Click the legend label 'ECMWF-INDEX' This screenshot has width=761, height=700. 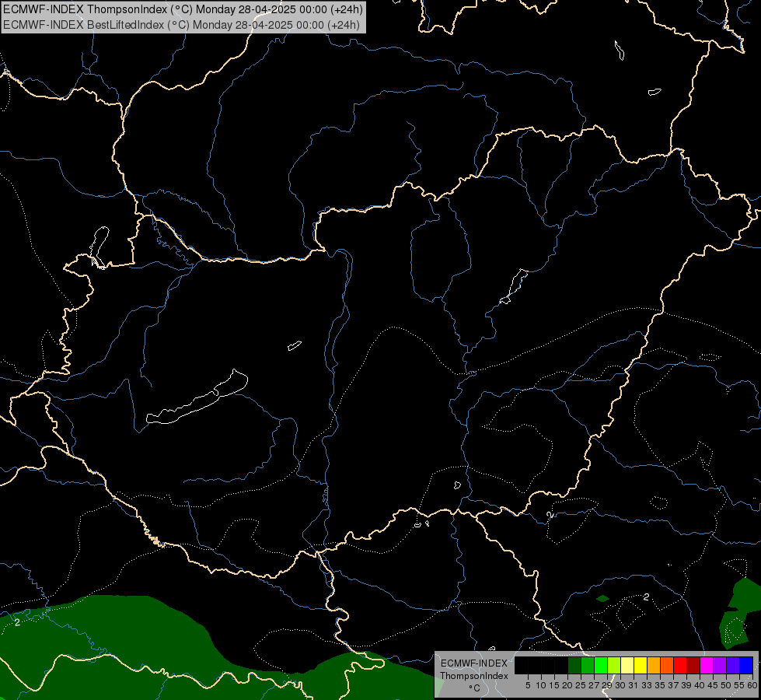(x=473, y=663)
